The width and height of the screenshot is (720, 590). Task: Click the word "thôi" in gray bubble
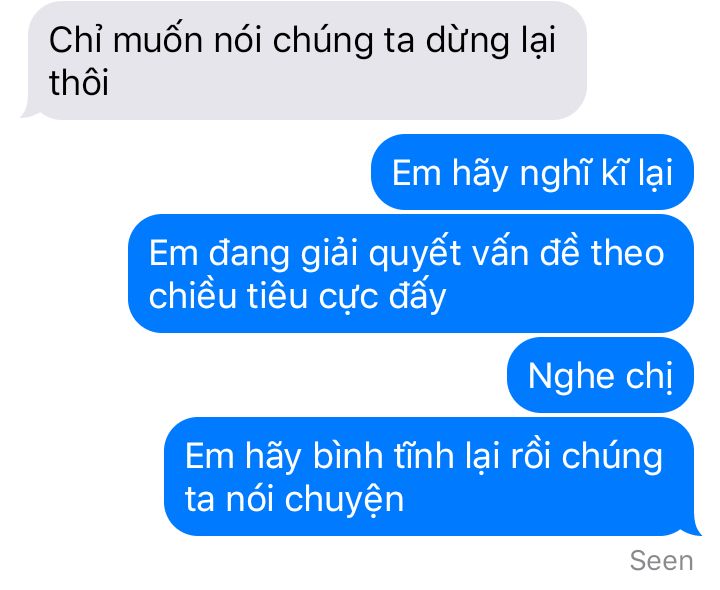point(79,83)
